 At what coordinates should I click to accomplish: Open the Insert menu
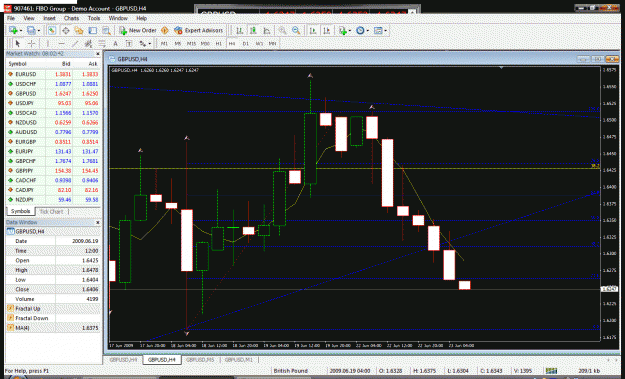(49, 18)
